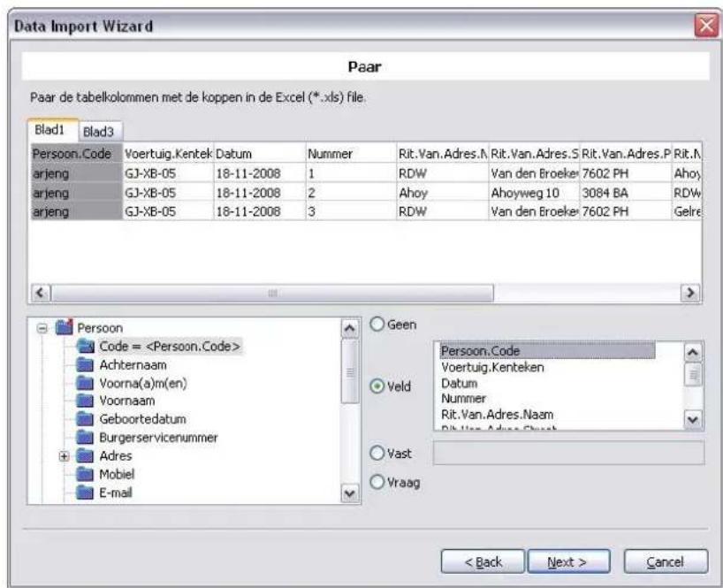The height and width of the screenshot is (588, 723).
Task: Select the Voorna(a)m(en) tree item
Action: 143,383
